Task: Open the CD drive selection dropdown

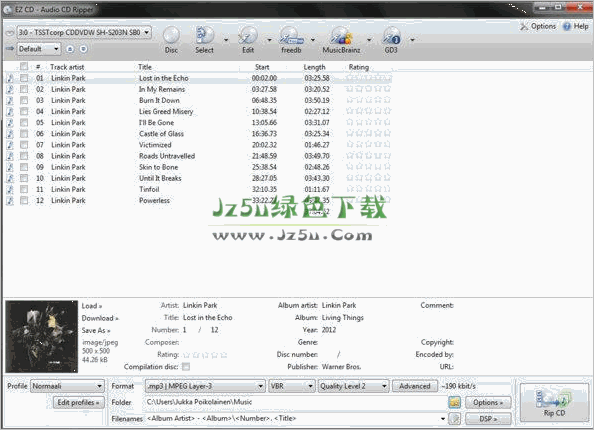Action: [x=84, y=33]
